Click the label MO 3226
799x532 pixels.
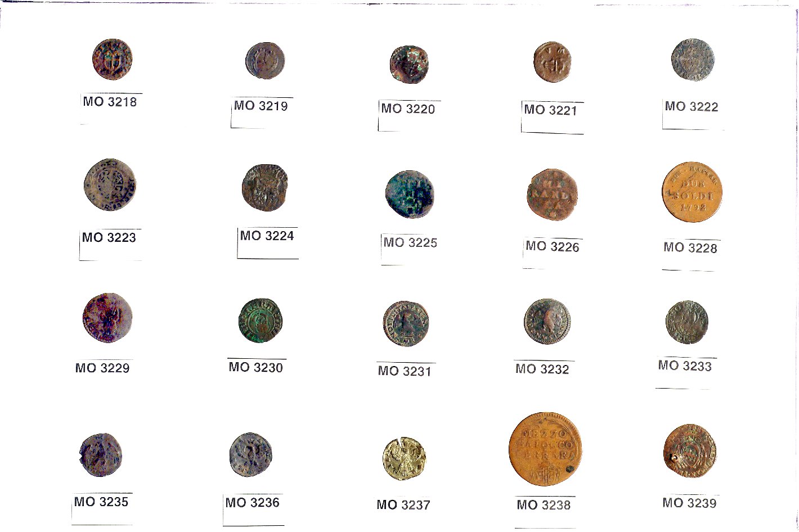[552, 246]
